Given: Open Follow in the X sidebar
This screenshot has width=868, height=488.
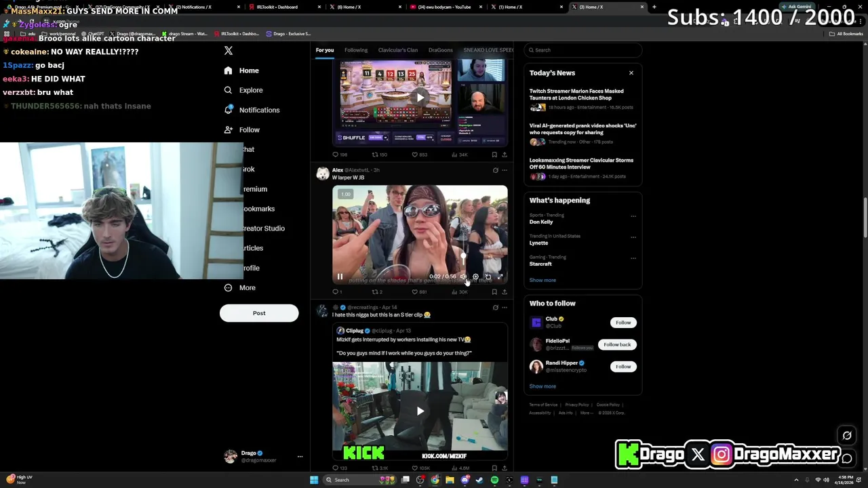Looking at the screenshot, I should pyautogui.click(x=242, y=129).
